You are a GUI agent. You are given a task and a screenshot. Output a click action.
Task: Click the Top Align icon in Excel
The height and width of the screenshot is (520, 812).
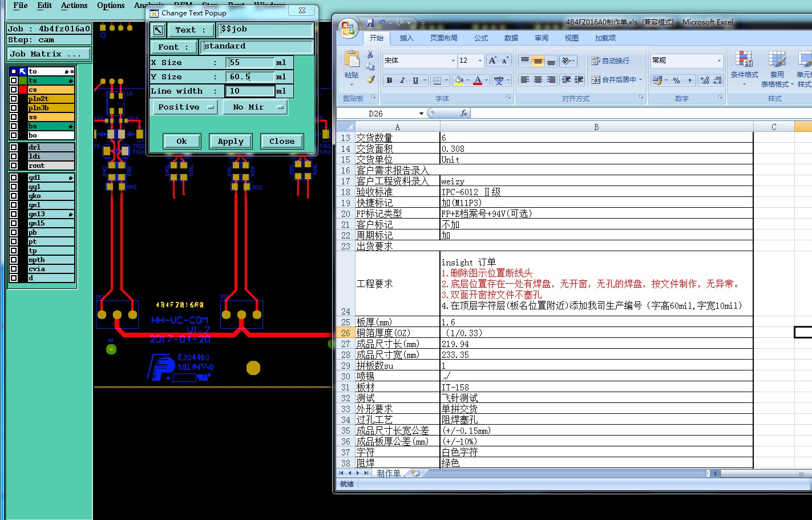coord(524,61)
